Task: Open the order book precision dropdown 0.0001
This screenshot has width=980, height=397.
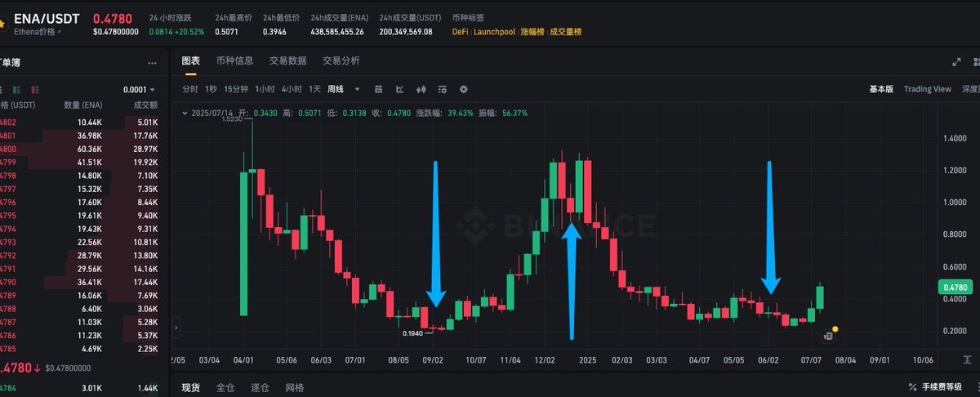Action: tap(140, 90)
